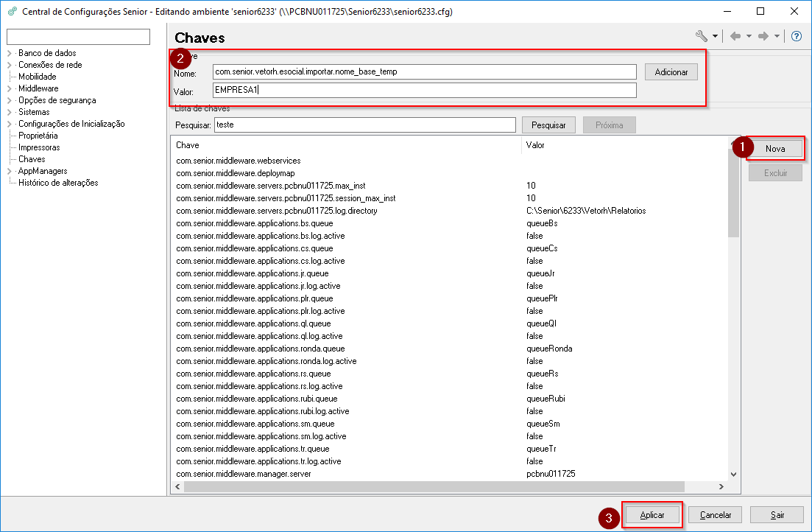This screenshot has width=812, height=532.
Task: Click the forward navigation arrow
Action: (763, 36)
